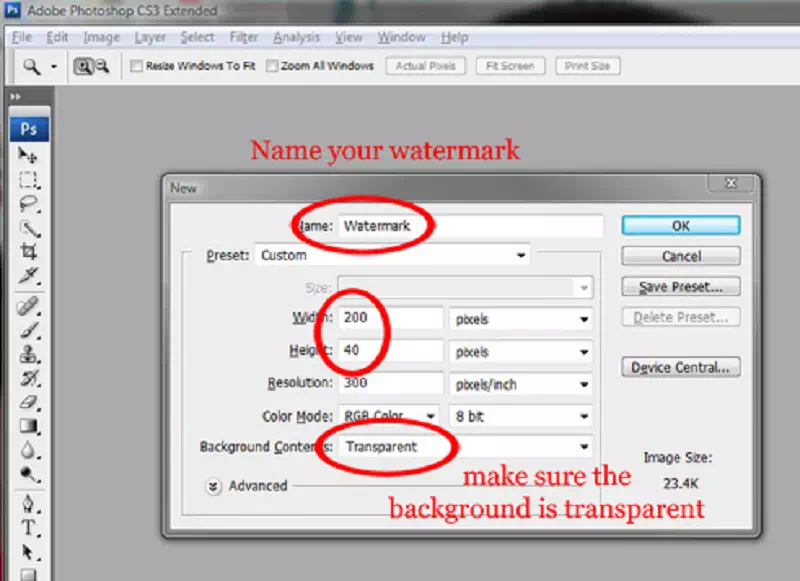Select the Type tool
This screenshot has width=800, height=581.
point(29,528)
